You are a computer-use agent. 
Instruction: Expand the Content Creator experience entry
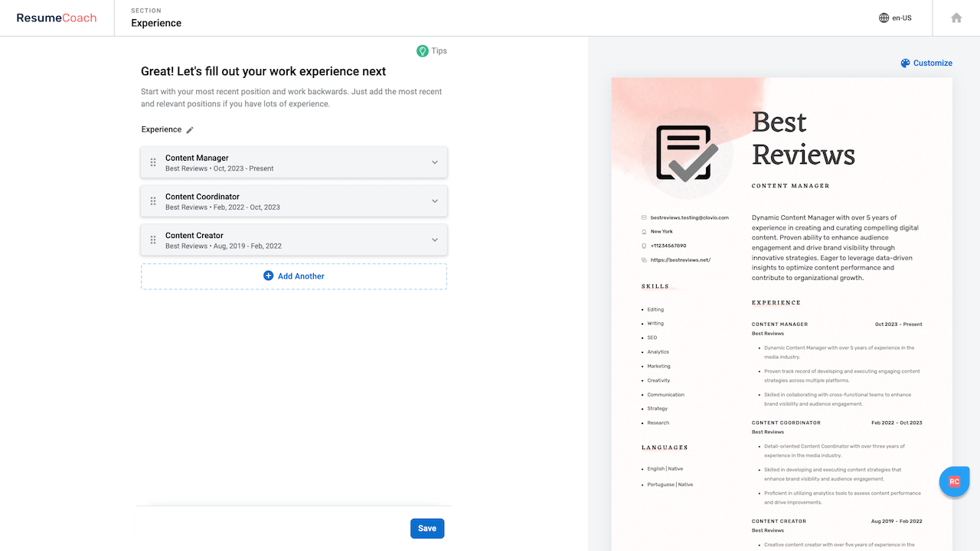click(x=434, y=240)
